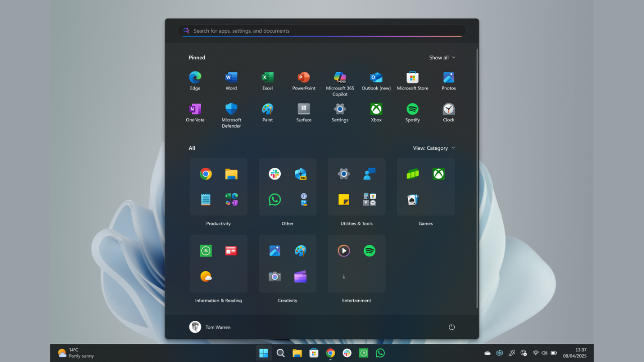Image resolution: width=644 pixels, height=362 pixels.
Task: Click the Start menu search box
Action: coord(322,31)
